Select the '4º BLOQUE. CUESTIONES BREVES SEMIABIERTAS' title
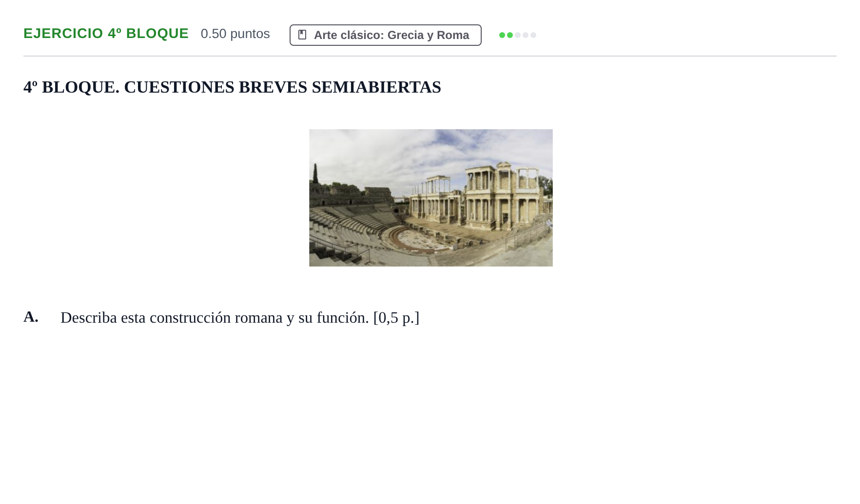The width and height of the screenshot is (860, 504). 232,87
